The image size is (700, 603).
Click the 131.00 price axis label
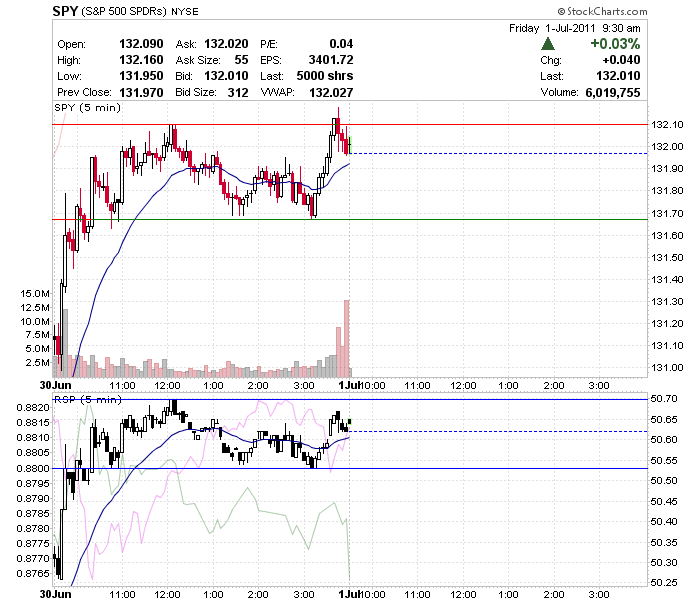pyautogui.click(x=667, y=368)
